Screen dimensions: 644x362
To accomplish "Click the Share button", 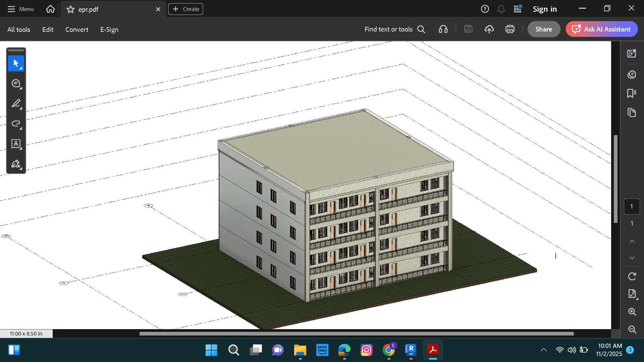I will pyautogui.click(x=543, y=29).
